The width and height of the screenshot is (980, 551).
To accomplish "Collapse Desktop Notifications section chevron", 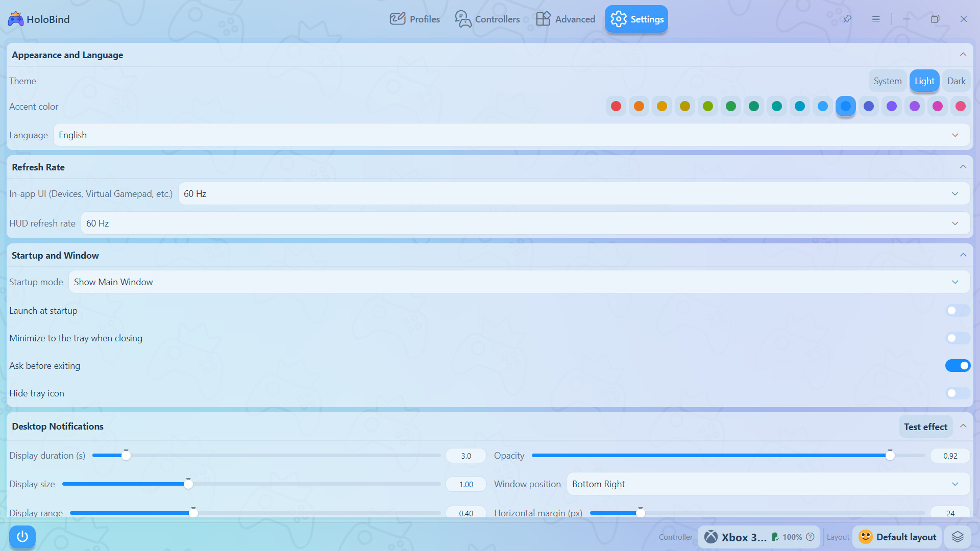I will click(963, 426).
